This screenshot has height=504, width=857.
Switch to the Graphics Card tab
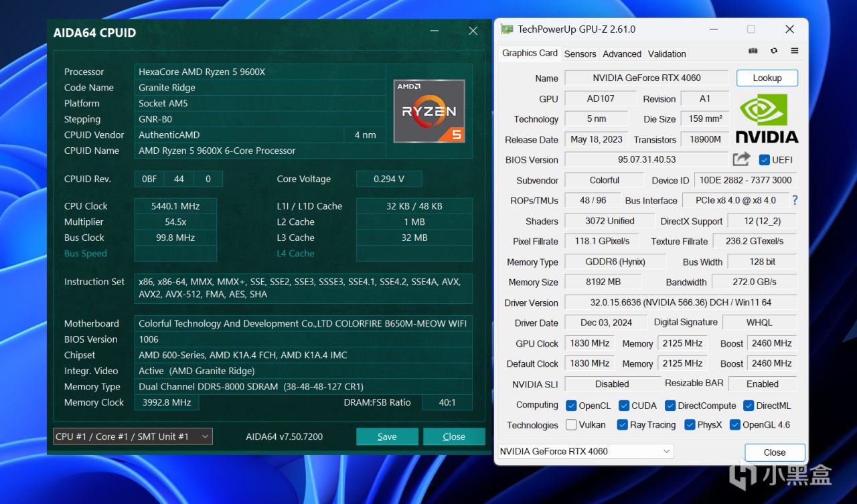point(530,53)
